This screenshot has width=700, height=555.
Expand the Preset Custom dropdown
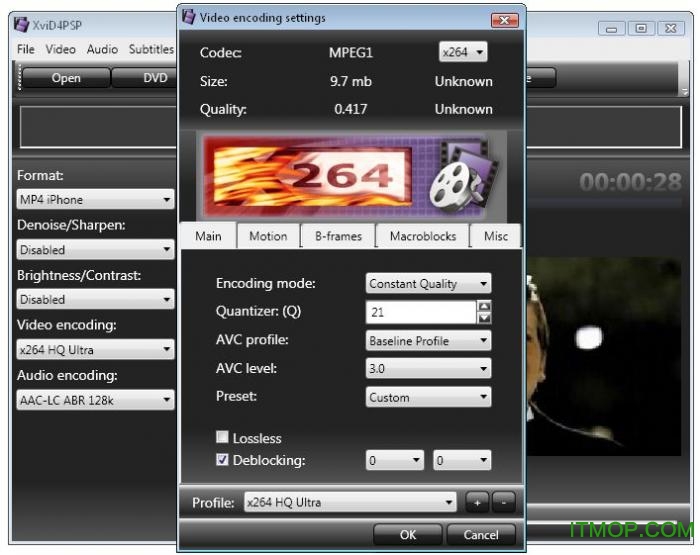429,397
